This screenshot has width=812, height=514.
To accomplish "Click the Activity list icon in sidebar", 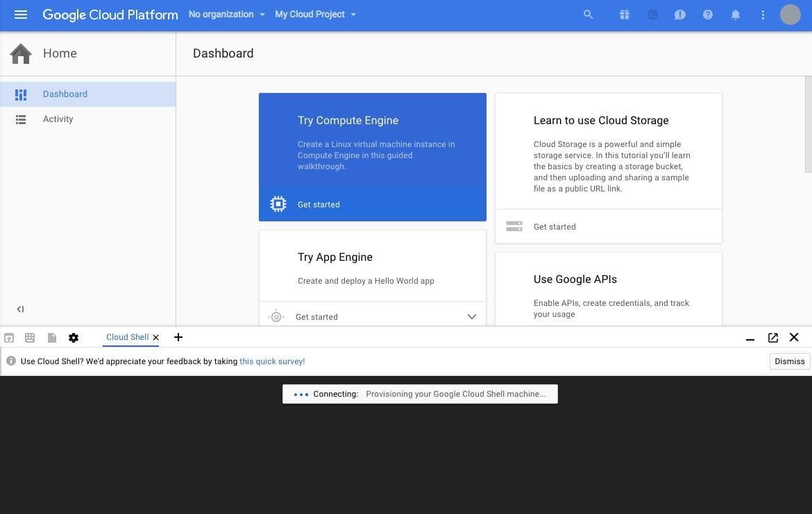I will (21, 119).
